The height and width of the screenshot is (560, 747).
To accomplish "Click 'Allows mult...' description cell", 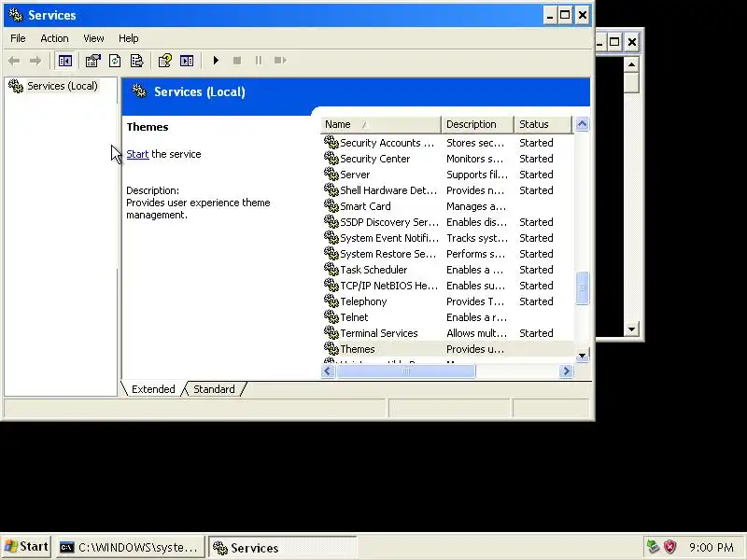I will 476,333.
